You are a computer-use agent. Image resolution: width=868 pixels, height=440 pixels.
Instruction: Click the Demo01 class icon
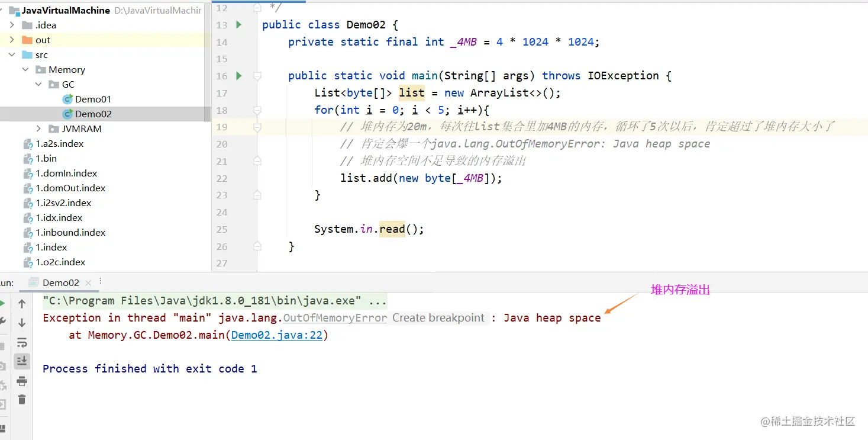(x=67, y=99)
